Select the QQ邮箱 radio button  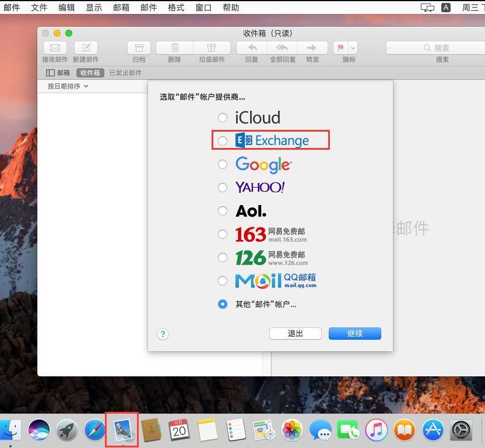[x=223, y=281]
